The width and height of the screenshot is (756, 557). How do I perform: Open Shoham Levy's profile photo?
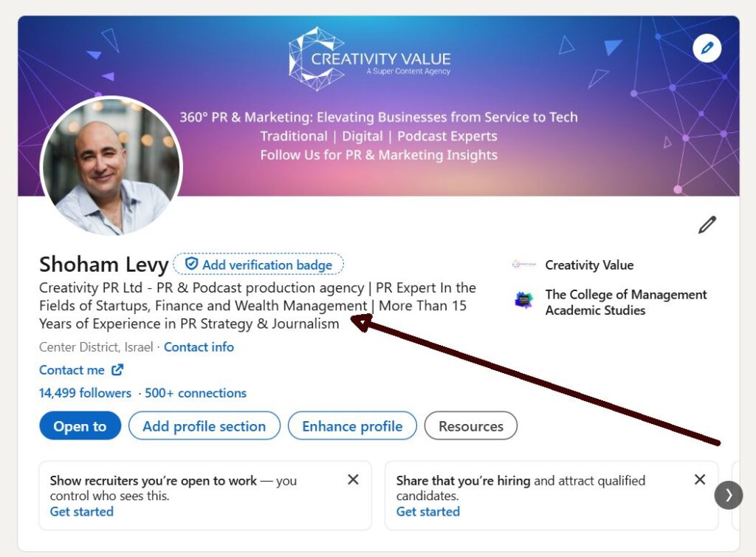(x=111, y=166)
